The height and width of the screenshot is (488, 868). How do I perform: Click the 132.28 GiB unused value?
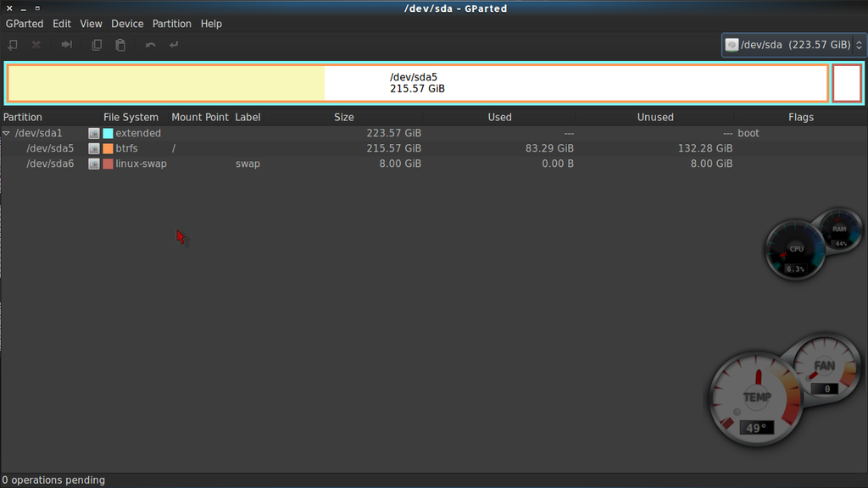point(704,148)
